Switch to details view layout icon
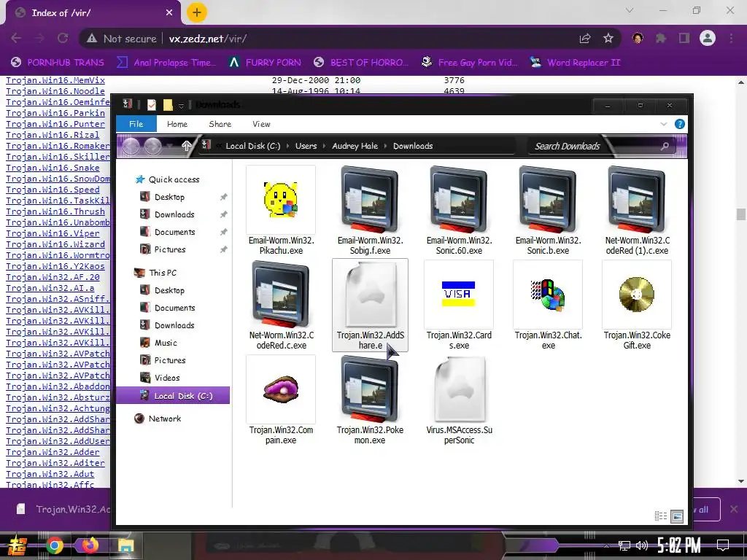Image resolution: width=747 pixels, height=560 pixels. (661, 516)
